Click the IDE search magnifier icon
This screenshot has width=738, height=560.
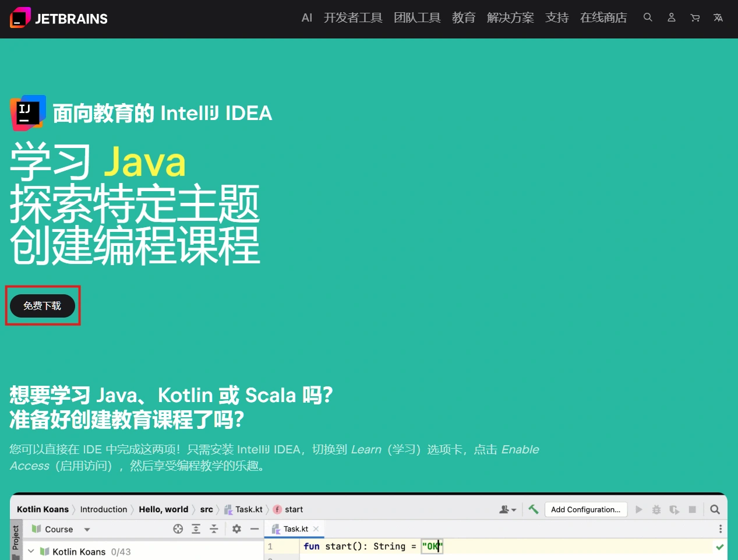pos(715,509)
